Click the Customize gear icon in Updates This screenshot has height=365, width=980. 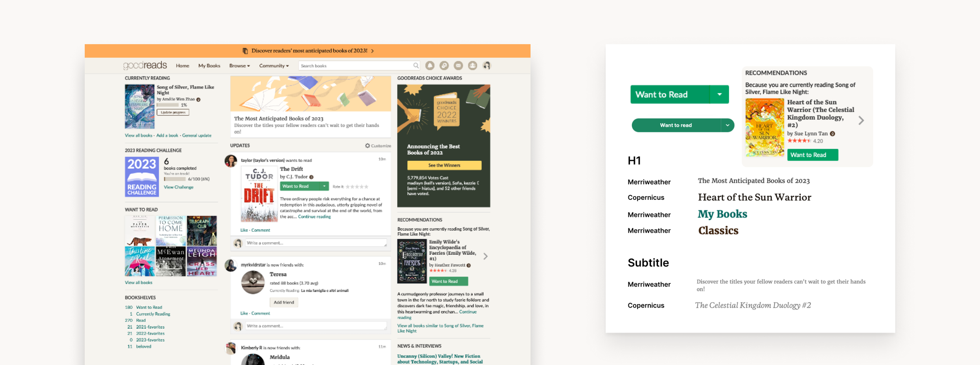tap(367, 146)
